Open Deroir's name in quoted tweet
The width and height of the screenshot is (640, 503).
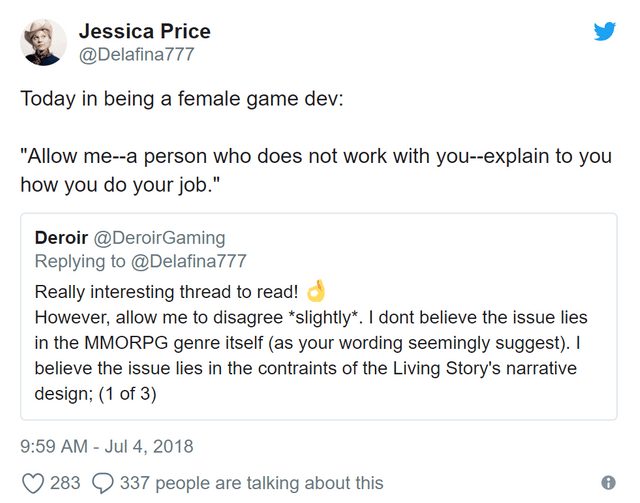pyautogui.click(x=61, y=237)
